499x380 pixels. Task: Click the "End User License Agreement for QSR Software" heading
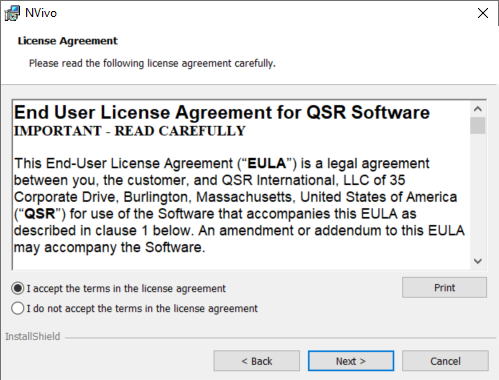(x=222, y=112)
